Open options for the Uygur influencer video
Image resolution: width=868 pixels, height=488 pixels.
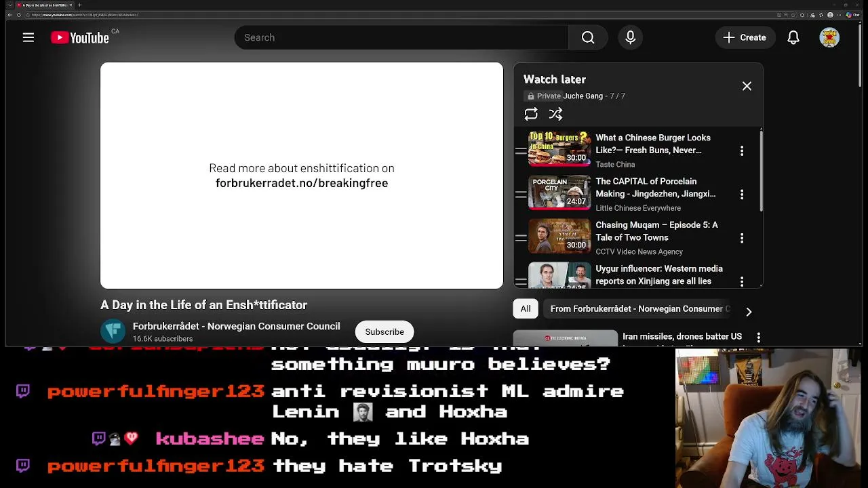tap(742, 281)
